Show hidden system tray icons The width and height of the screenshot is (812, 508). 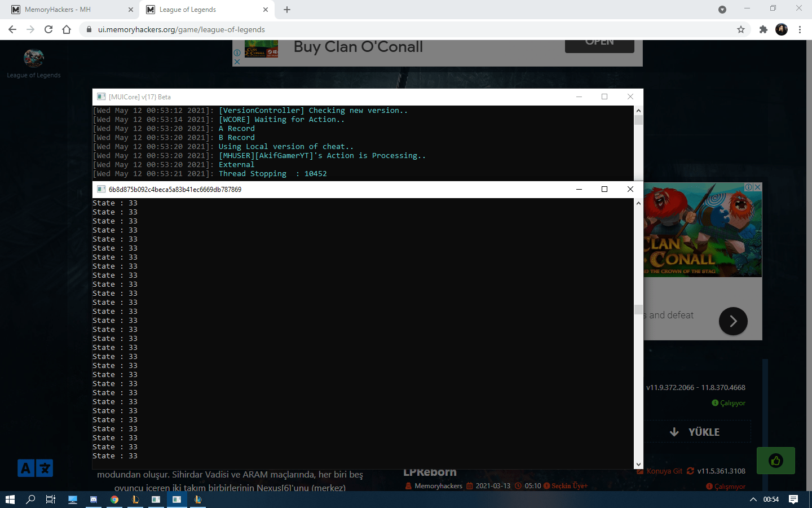(x=753, y=500)
